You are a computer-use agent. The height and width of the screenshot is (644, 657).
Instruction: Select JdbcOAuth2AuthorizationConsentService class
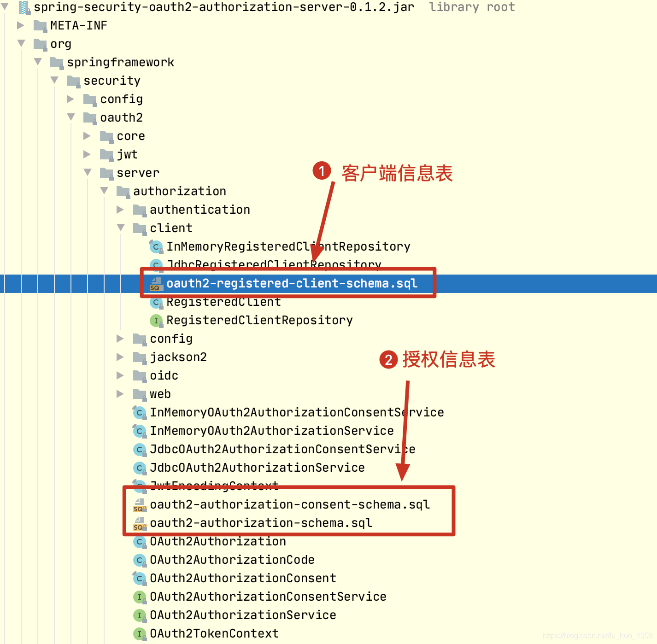click(x=282, y=449)
